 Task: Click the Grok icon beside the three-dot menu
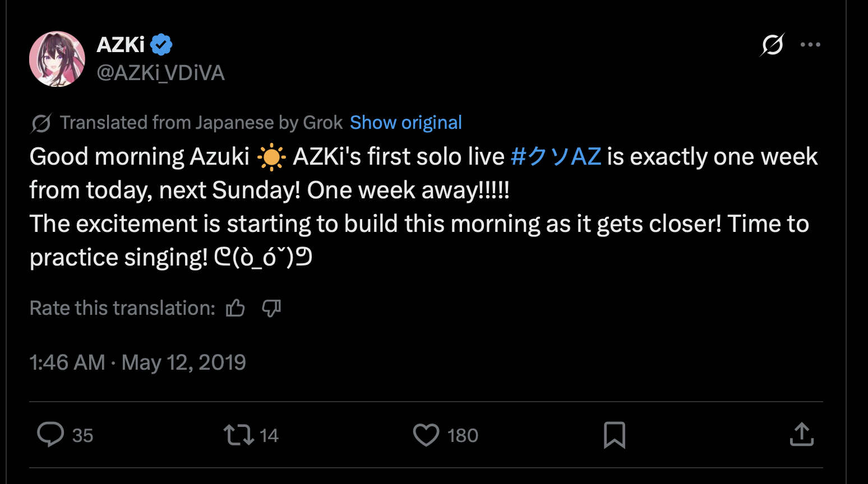[x=772, y=45]
